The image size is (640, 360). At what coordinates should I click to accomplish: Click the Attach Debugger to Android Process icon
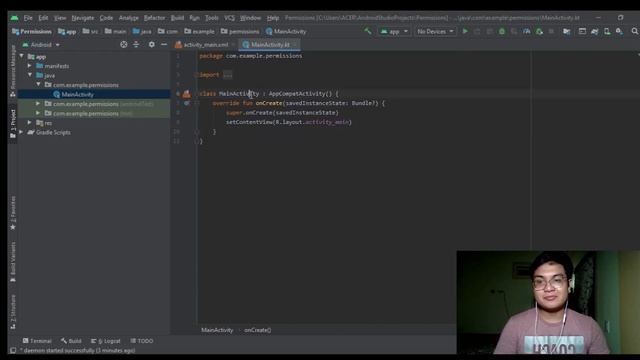click(x=539, y=31)
